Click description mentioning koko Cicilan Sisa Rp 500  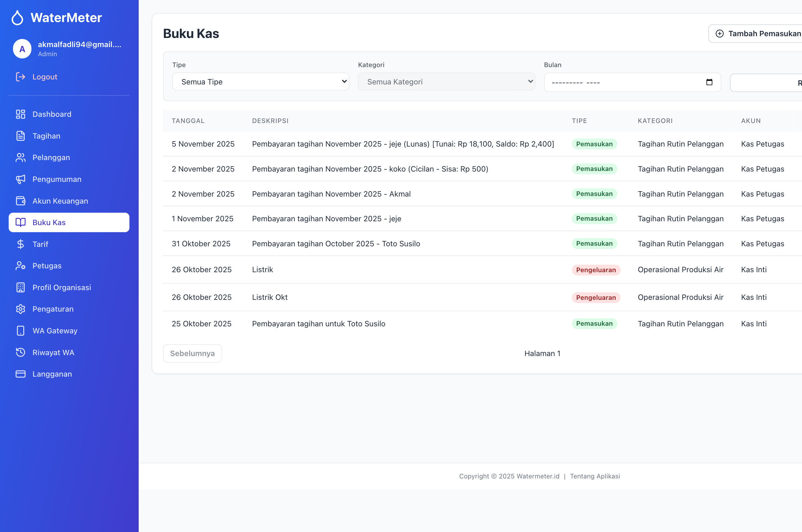click(370, 169)
